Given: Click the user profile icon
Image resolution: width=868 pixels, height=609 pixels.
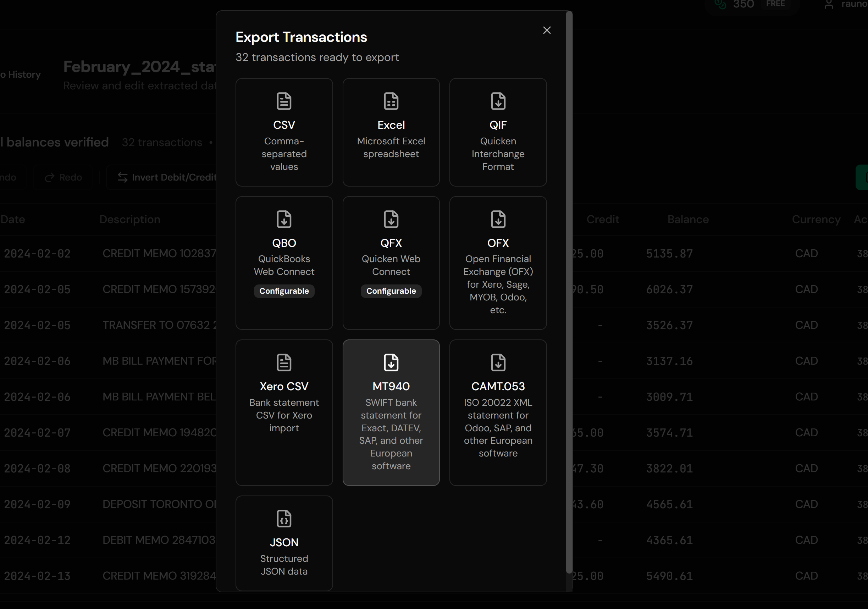Looking at the screenshot, I should tap(829, 5).
